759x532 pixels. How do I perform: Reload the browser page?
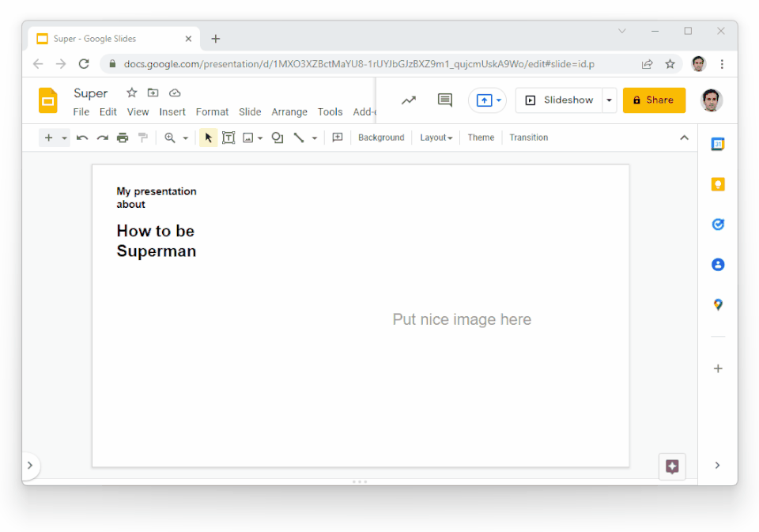point(84,64)
